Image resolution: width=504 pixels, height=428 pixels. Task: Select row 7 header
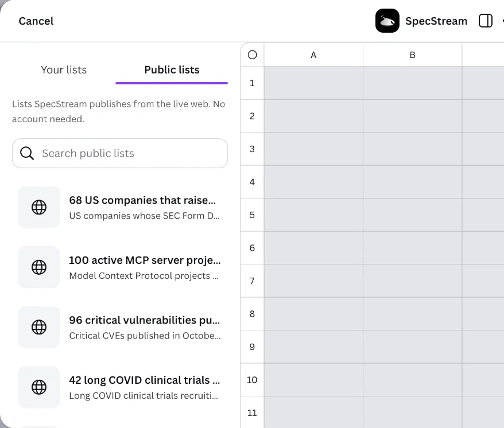[253, 281]
